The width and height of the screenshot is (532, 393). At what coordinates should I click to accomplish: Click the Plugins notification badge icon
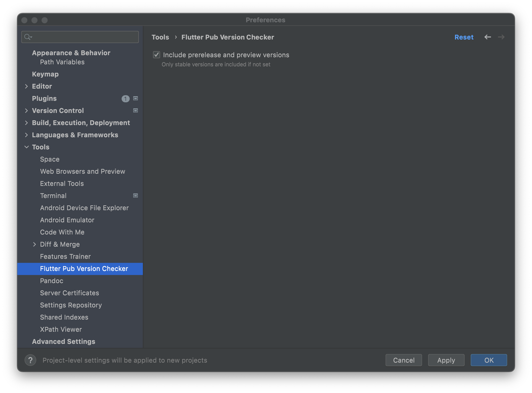tap(125, 98)
